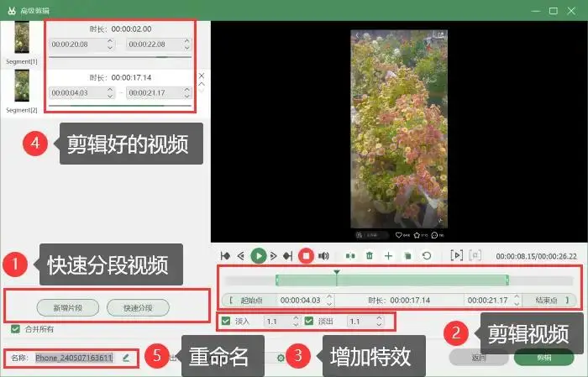Image resolution: width=588 pixels, height=377 pixels.
Task: Click the time readout 00:00:08.15/00:00:26.22
Action: coord(536,256)
